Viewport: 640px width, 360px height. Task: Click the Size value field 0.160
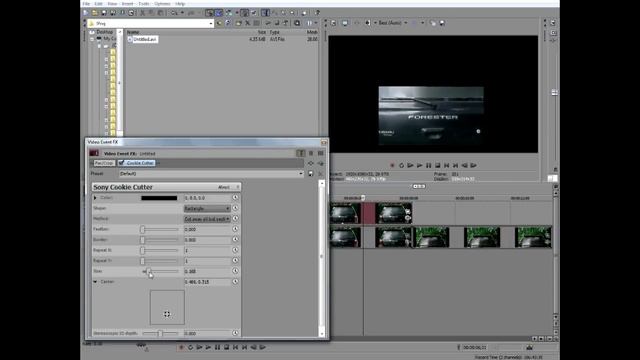tap(207, 271)
